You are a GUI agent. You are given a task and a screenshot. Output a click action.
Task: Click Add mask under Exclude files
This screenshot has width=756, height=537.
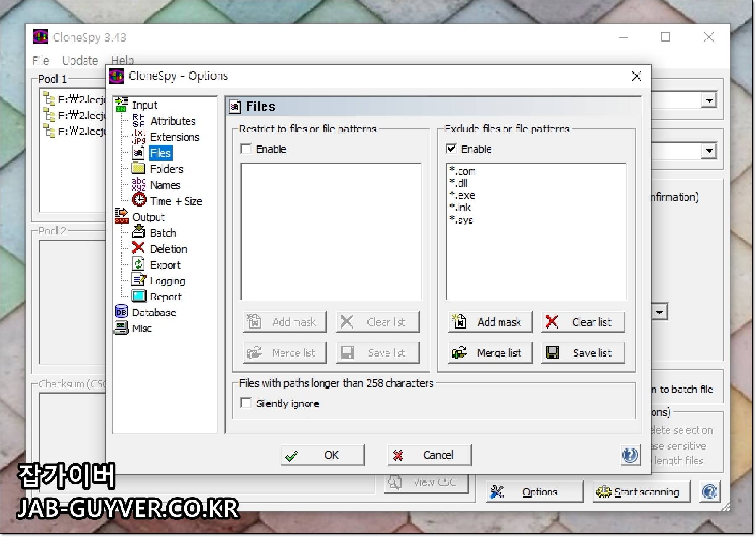point(490,322)
